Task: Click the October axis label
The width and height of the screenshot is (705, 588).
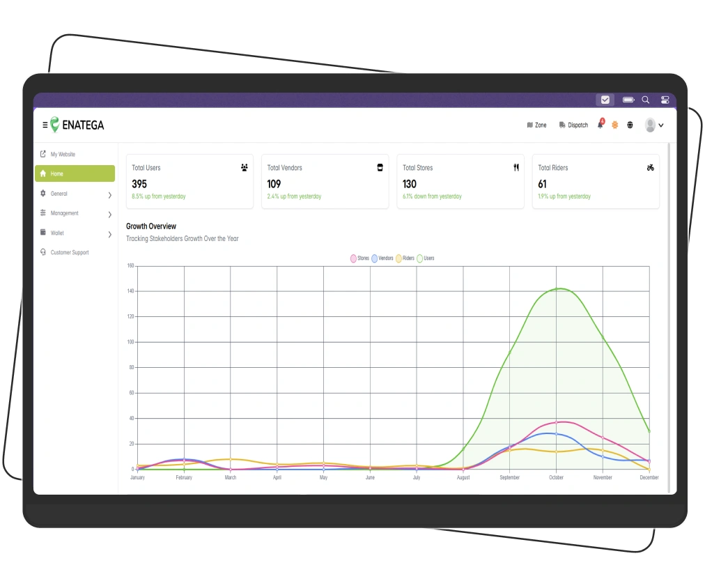Action: click(556, 477)
